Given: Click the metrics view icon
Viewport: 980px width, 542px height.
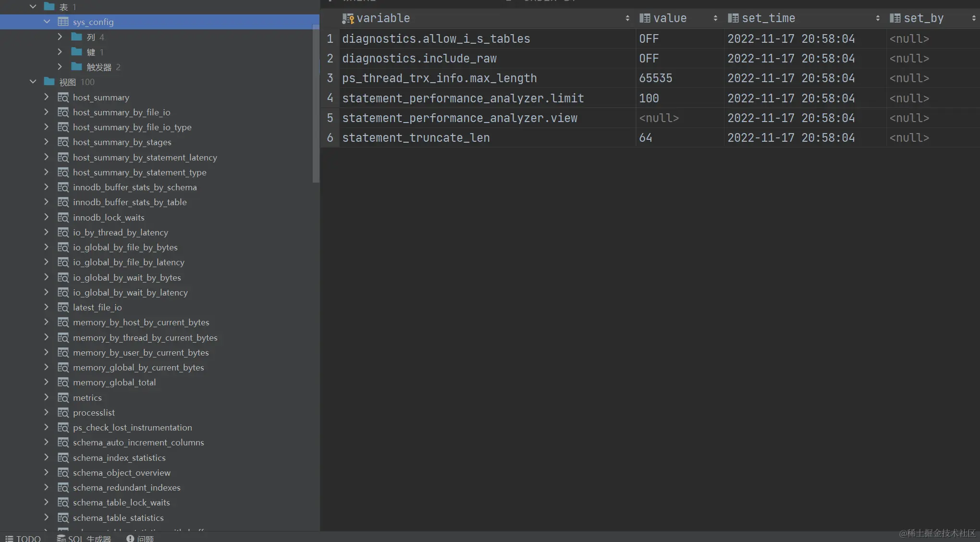Looking at the screenshot, I should (63, 398).
